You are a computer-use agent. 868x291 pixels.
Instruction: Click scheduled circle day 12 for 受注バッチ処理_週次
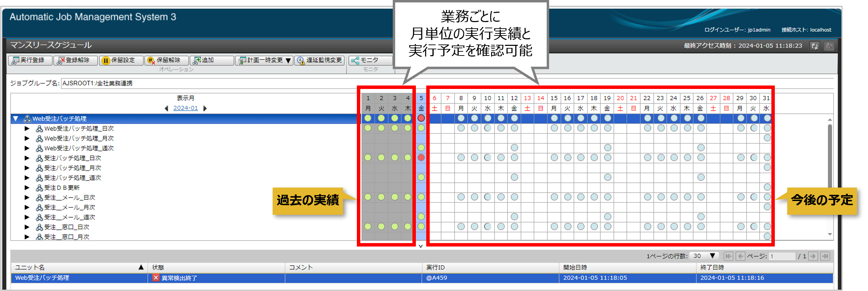[x=514, y=177]
